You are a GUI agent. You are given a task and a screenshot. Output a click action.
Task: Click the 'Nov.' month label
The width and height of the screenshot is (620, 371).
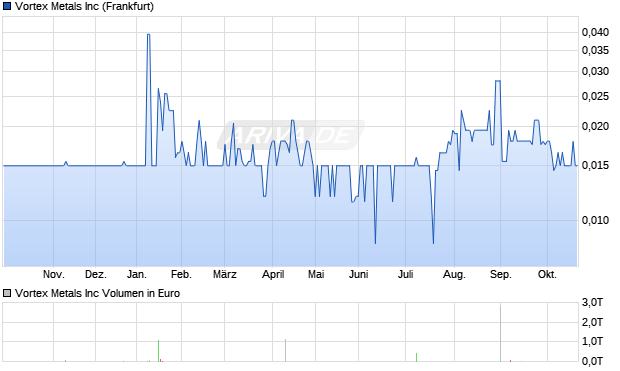(x=54, y=274)
